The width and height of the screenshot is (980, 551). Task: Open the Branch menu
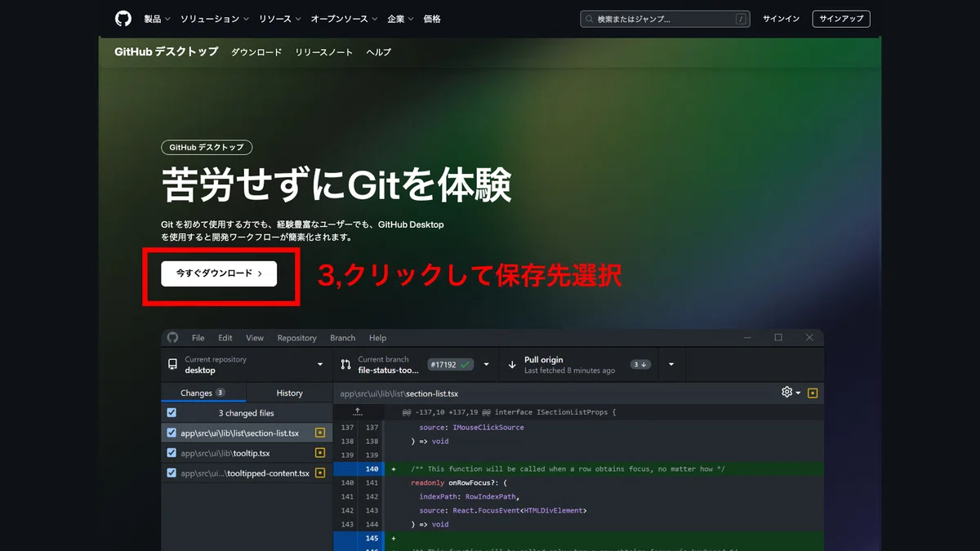pyautogui.click(x=343, y=338)
